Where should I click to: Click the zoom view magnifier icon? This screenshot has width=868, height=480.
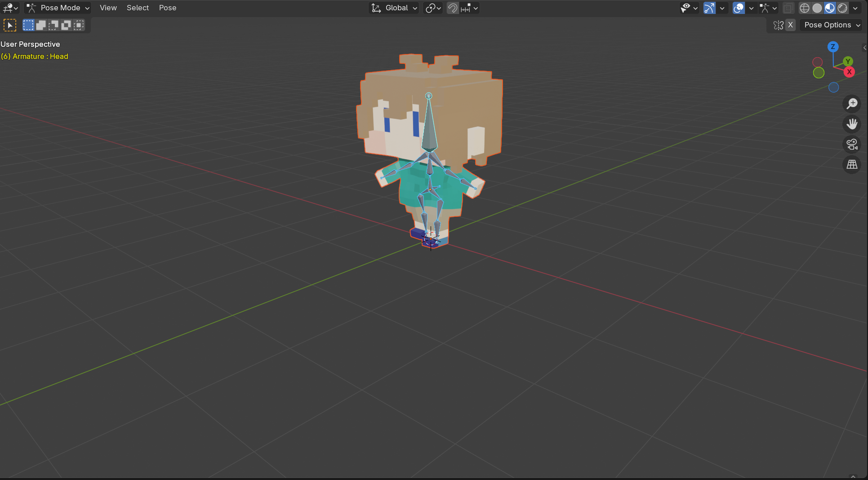(x=852, y=104)
